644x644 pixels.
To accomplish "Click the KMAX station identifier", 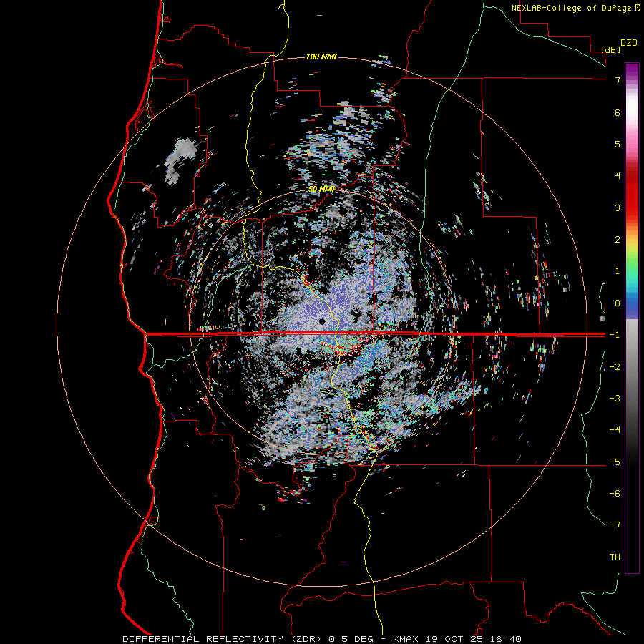I will pyautogui.click(x=406, y=639).
